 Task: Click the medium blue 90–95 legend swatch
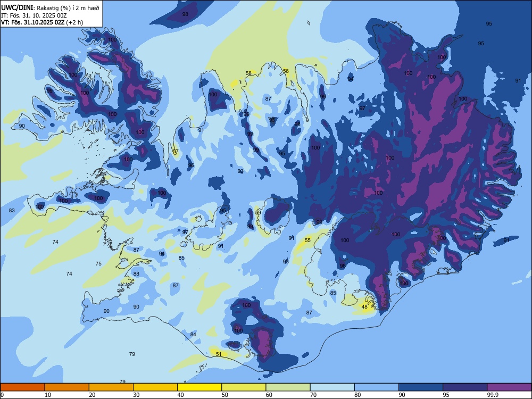point(421,387)
